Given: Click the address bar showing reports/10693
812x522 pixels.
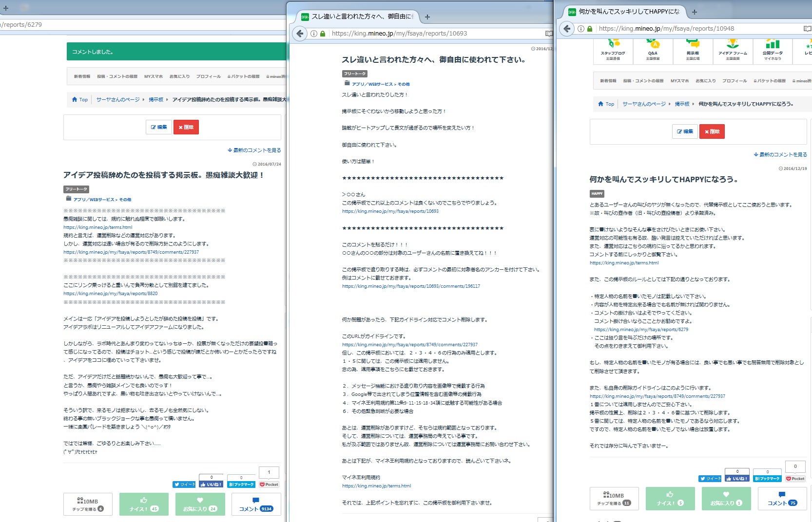Looking at the screenshot, I should tap(434, 34).
